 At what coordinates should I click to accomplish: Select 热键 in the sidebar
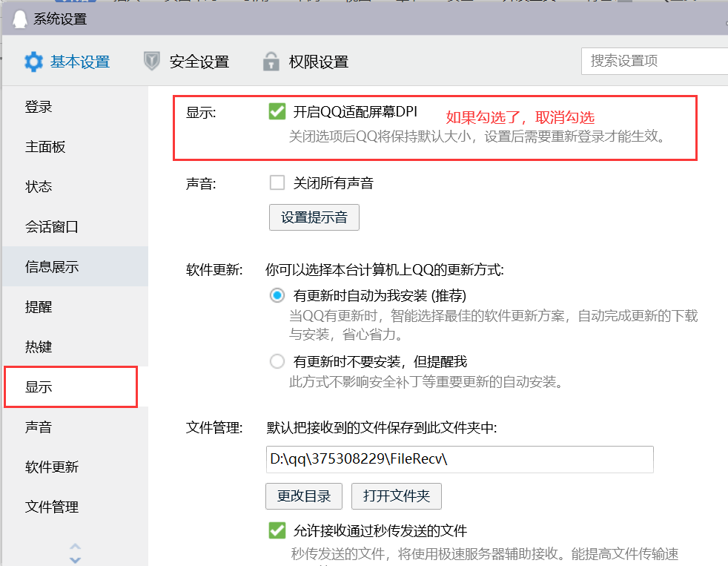click(x=75, y=346)
